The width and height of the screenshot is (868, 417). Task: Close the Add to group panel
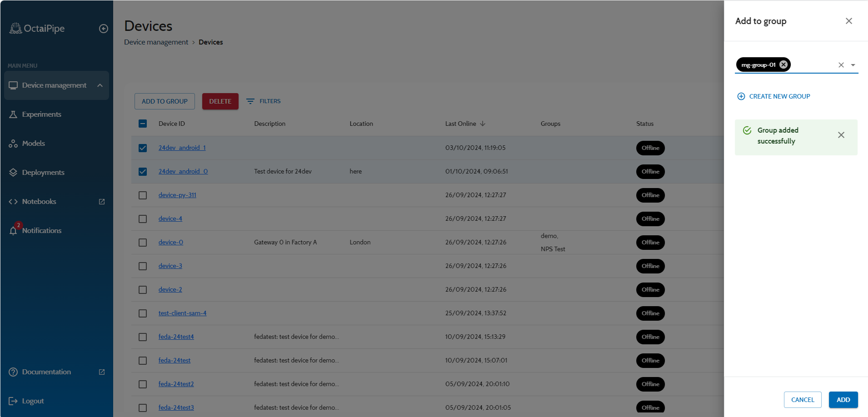pos(849,21)
